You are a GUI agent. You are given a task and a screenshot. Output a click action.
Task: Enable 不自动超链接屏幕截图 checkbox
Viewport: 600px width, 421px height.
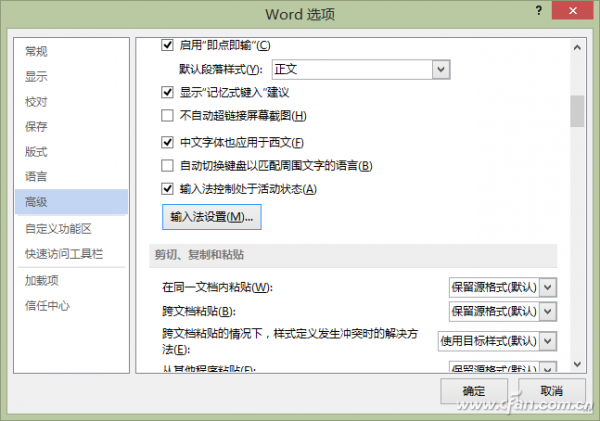pos(167,115)
